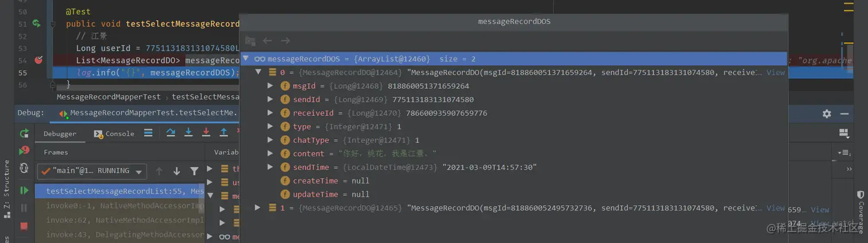Click the messageRecordDOS popup title bar
The width and height of the screenshot is (868, 243).
[514, 22]
